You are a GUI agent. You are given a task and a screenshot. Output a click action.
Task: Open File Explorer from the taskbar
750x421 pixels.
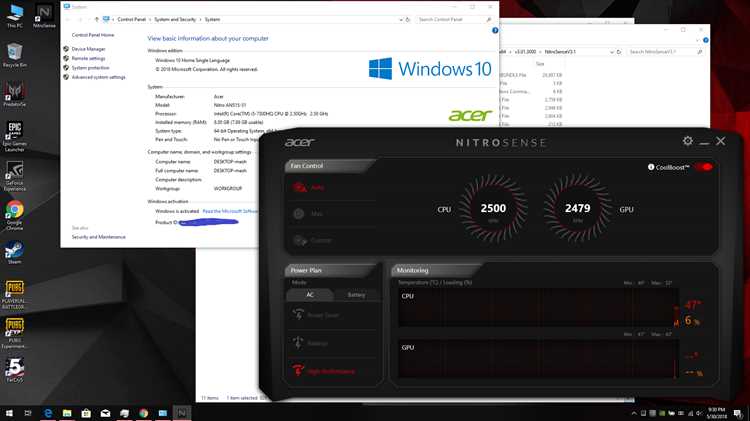click(67, 413)
